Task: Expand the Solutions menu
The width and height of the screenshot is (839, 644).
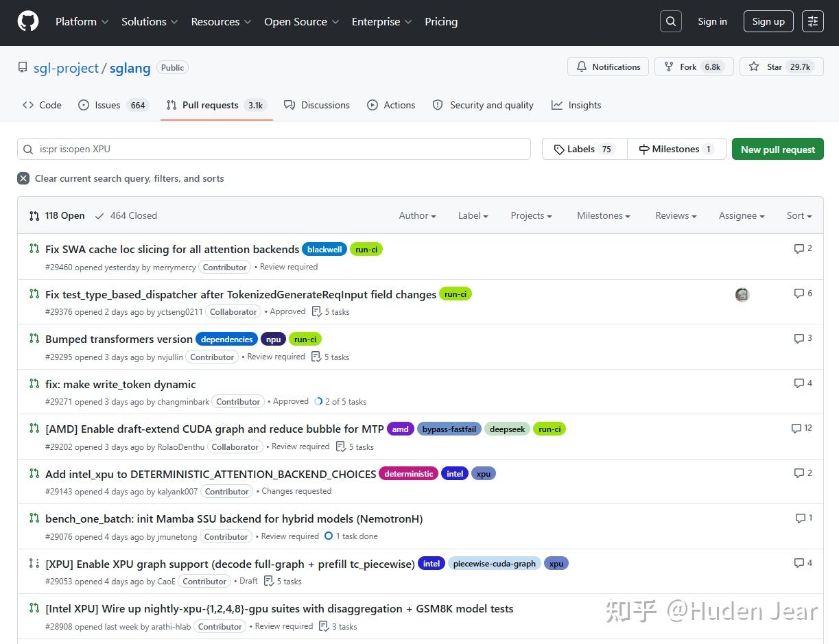Action: pyautogui.click(x=150, y=21)
